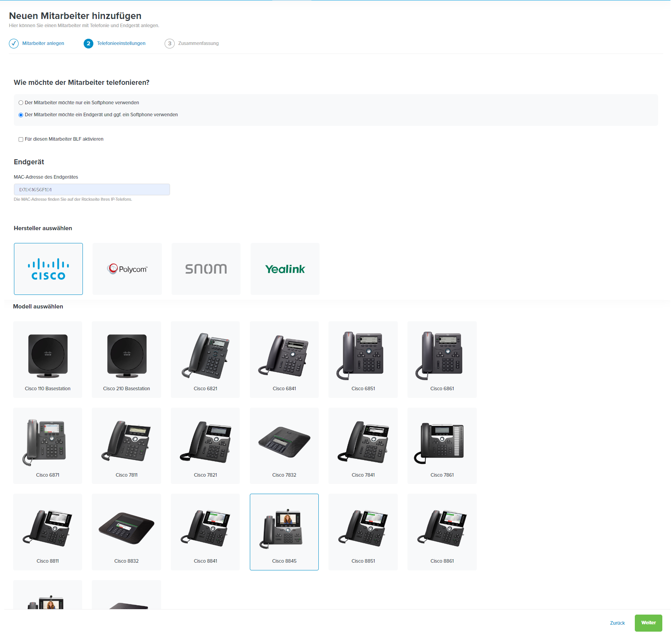Image resolution: width=672 pixels, height=639 pixels.
Task: Select softphone-only radio option
Action: (x=21, y=103)
